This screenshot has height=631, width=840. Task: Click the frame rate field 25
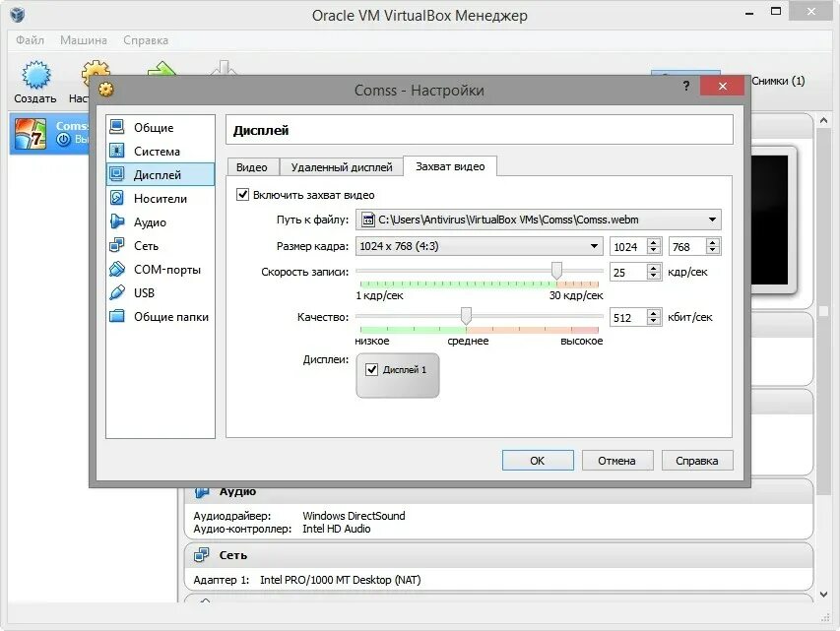pyautogui.click(x=628, y=272)
